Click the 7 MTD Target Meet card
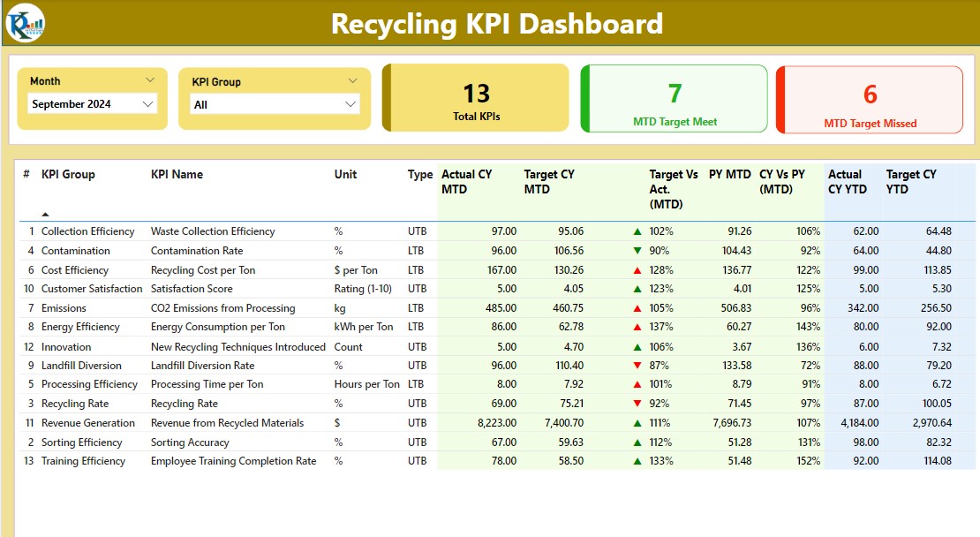Screen dimensions: 980x537 (674, 99)
